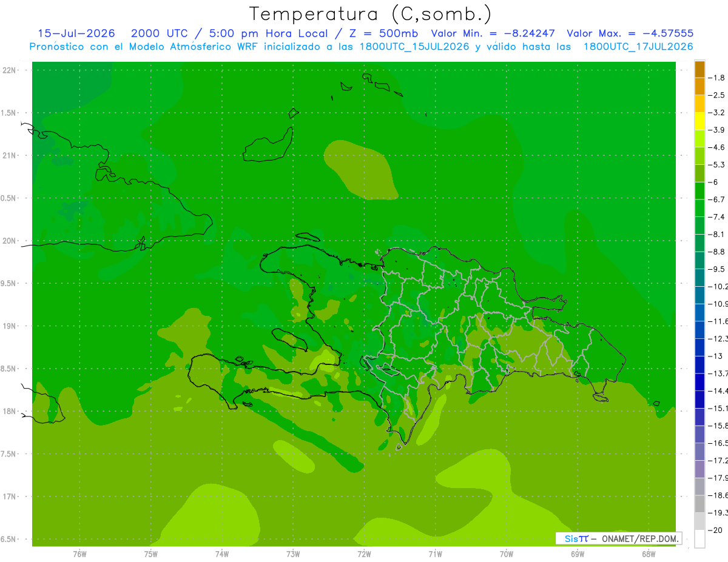The image size is (728, 562).
Task: Click the latitude label '19N'
Action: [10, 326]
